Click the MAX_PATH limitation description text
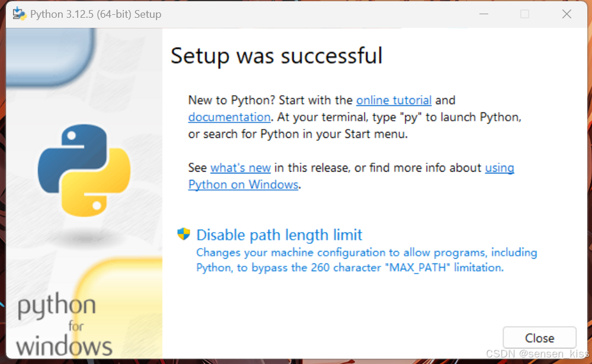This screenshot has height=364, width=592. [x=366, y=260]
